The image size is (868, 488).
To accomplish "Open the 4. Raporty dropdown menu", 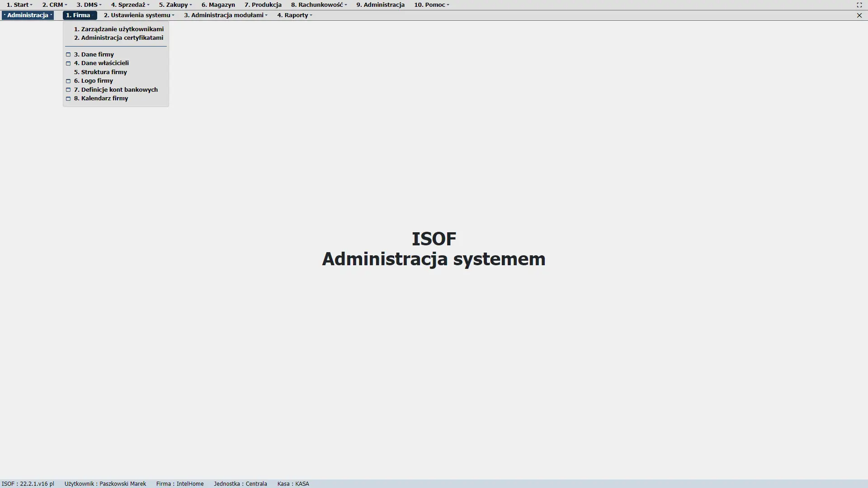I will click(295, 15).
